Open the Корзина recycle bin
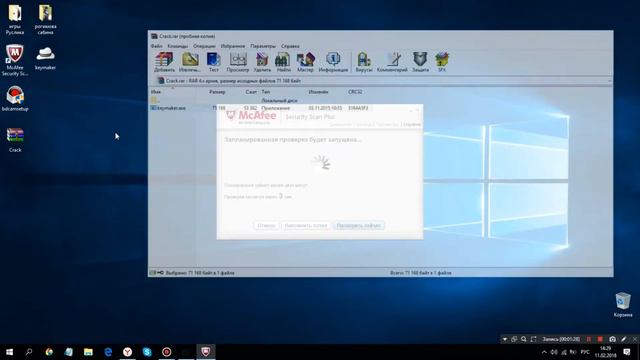 click(623, 304)
